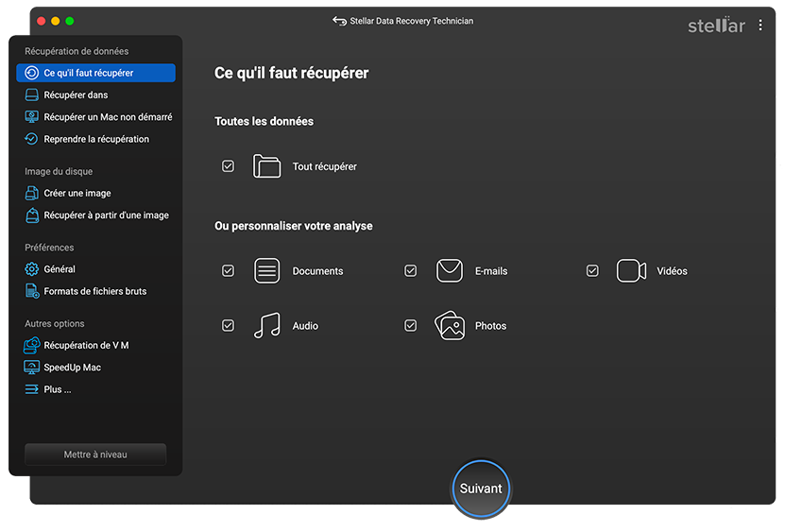Disable the Vidéos checkbox
The width and height of the screenshot is (785, 532).
(592, 271)
